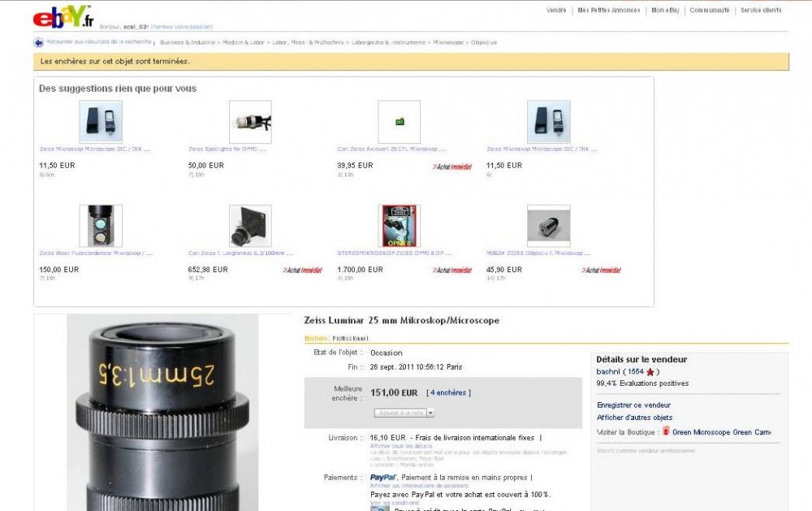Go to Vendre in top navigation
Viewport: 812px width, 511px height.
(x=556, y=11)
